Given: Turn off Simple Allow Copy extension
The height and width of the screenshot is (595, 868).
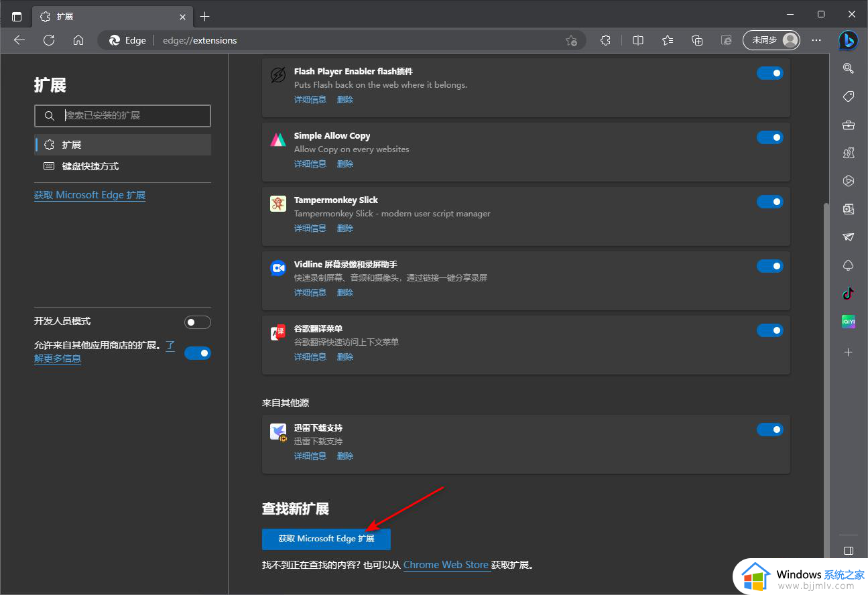Looking at the screenshot, I should coord(770,137).
